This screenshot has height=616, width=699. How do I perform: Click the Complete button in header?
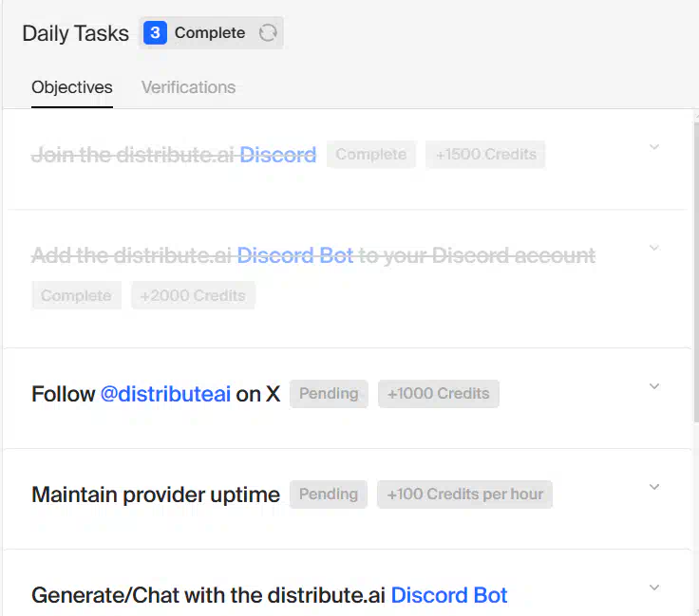click(211, 32)
